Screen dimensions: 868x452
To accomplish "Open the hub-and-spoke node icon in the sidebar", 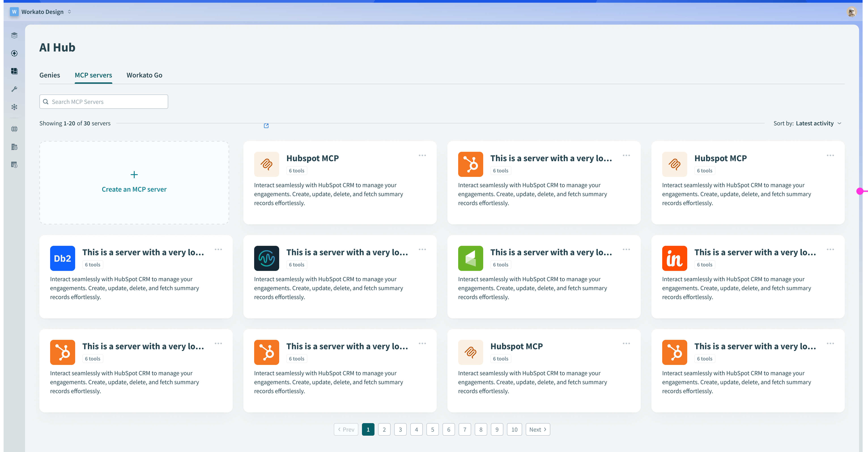I will pyautogui.click(x=14, y=107).
